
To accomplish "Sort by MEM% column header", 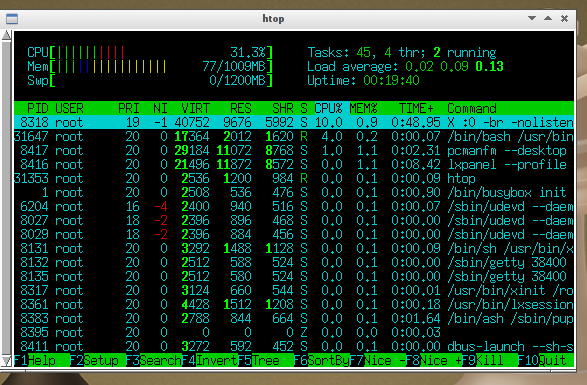I will pyautogui.click(x=363, y=109).
